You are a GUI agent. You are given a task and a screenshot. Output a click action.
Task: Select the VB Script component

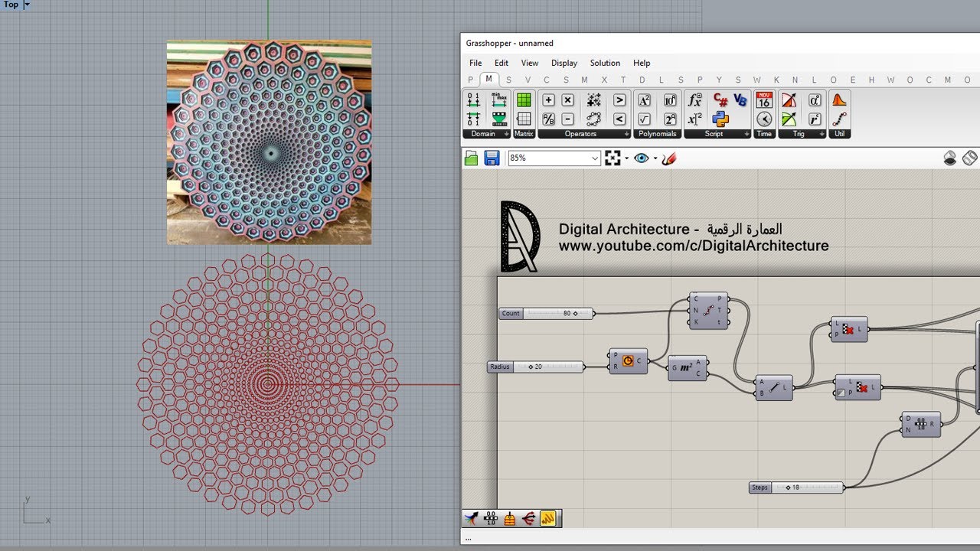coord(740,100)
